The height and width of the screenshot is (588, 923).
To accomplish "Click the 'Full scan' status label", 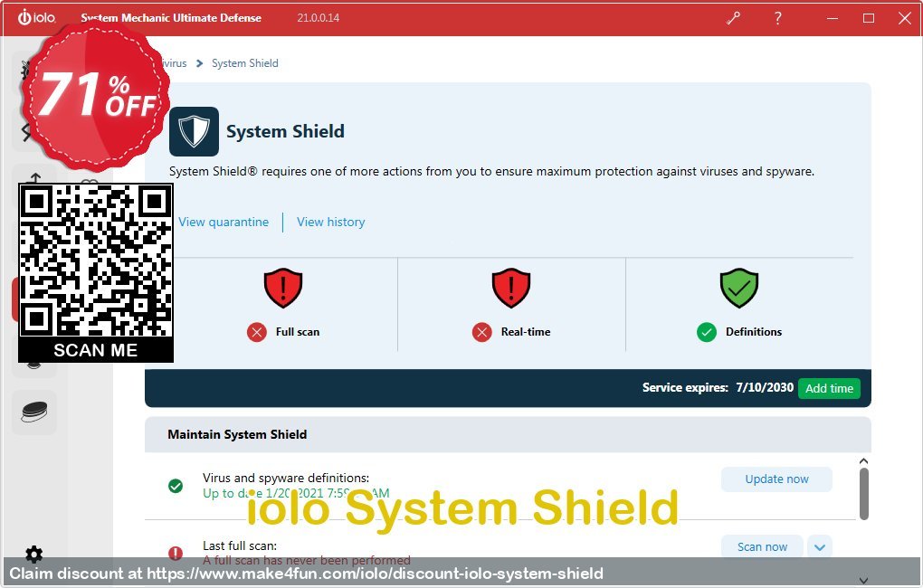I will 298,332.
